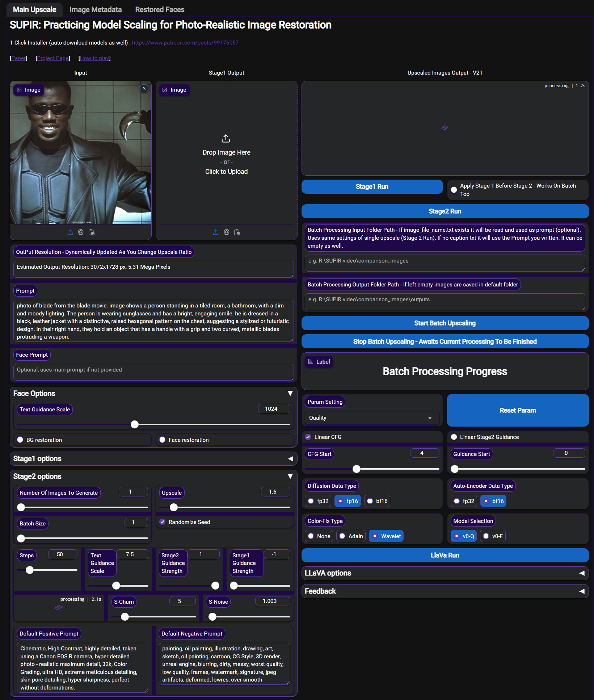Adjust Number Of Images To Generate slider
Image resolution: width=594 pixels, height=700 pixels.
click(83, 507)
